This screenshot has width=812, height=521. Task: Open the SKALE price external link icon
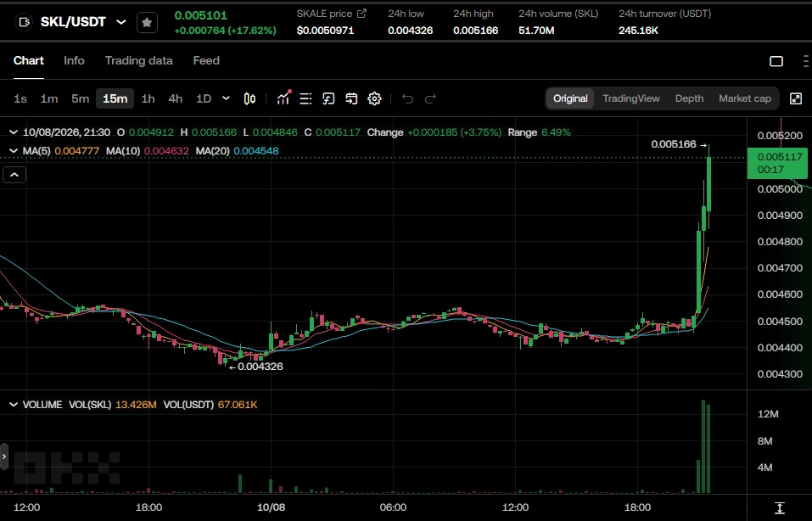click(x=361, y=14)
